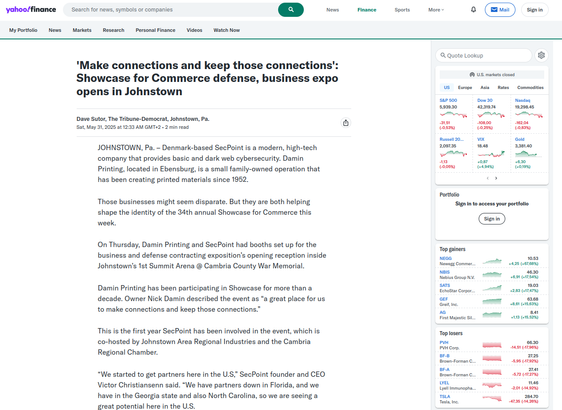Viewport: 562px width, 410px height.
Task: Open the Markets navigation menu
Action: 82,30
